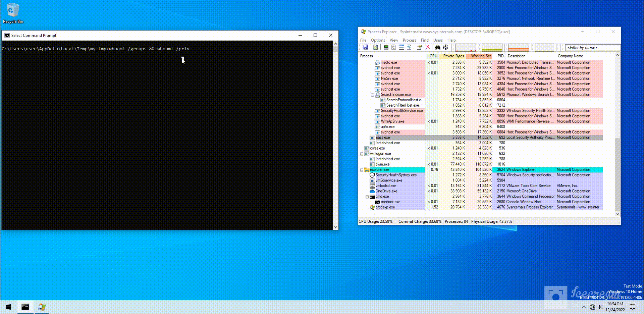Screen dimensions: 644x314
Task: Open the Find menu
Action: click(425, 40)
